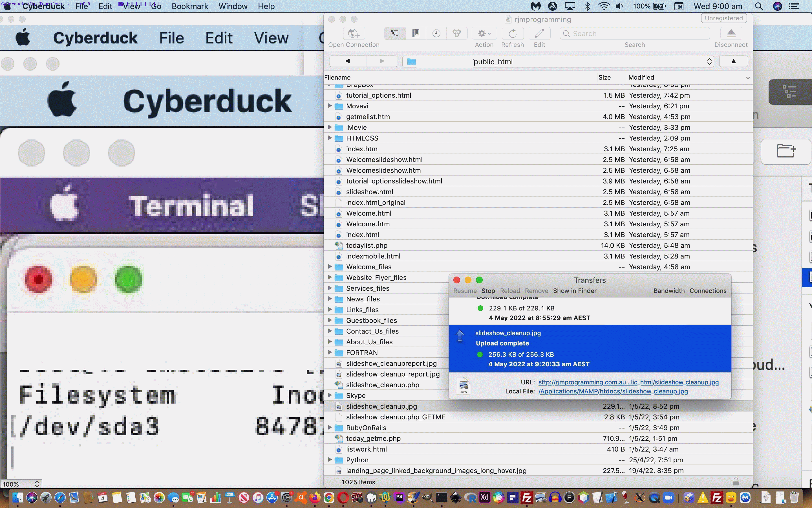Sort by Size column header
The width and height of the screenshot is (812, 508).
coord(612,77)
